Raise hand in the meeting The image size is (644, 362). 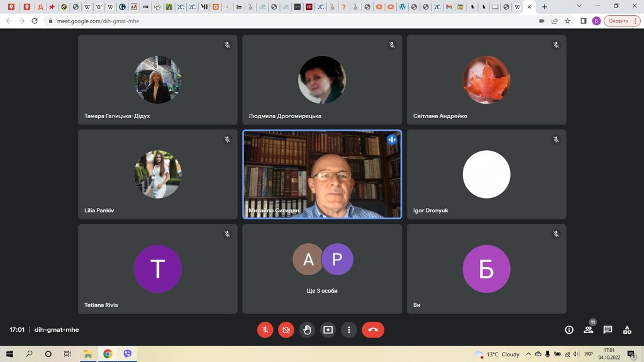(307, 329)
